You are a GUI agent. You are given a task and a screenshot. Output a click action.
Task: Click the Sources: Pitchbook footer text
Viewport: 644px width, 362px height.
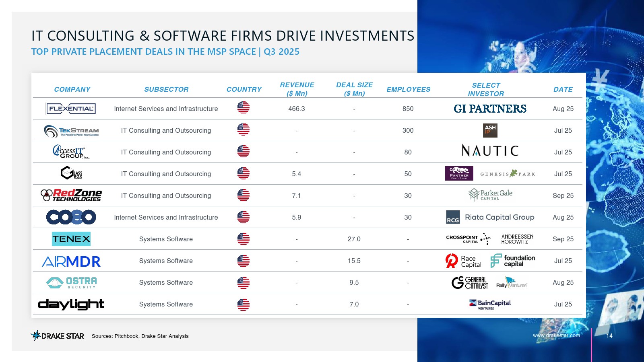(140, 336)
